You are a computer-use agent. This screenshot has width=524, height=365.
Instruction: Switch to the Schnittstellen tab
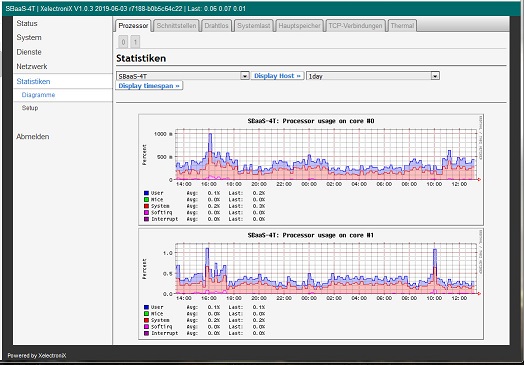(x=176, y=26)
